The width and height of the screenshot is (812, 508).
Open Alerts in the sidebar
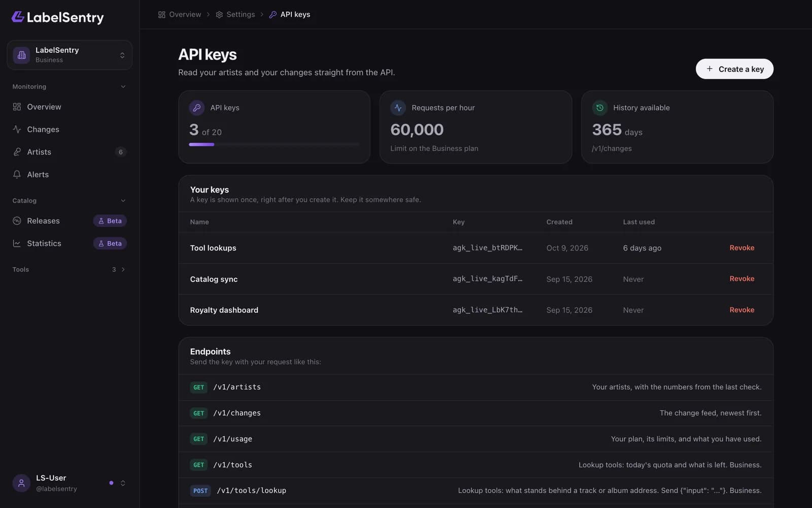point(70,174)
